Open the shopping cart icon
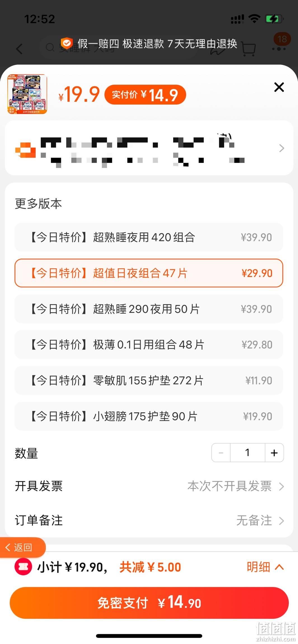Screen dimensions: 298x644 pyautogui.click(x=248, y=49)
